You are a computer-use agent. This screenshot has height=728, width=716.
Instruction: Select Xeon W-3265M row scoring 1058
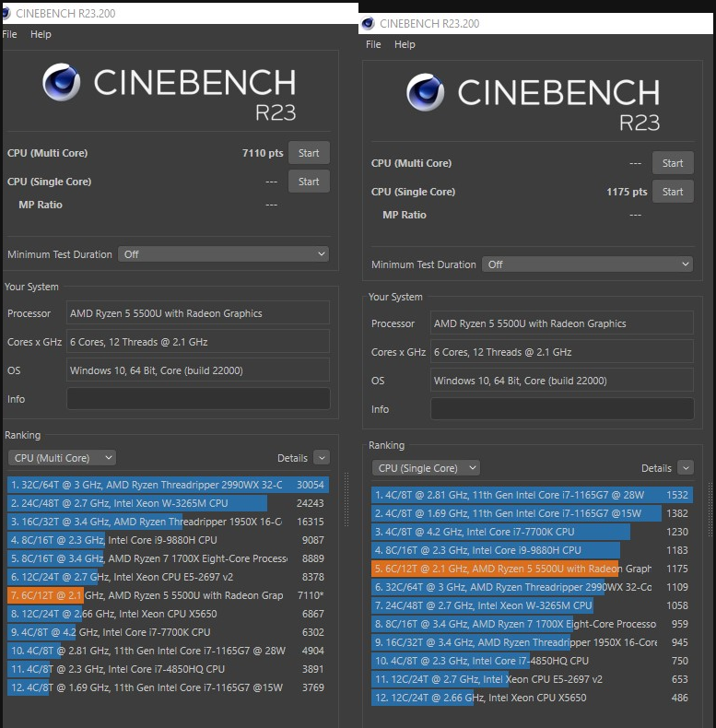pos(532,605)
